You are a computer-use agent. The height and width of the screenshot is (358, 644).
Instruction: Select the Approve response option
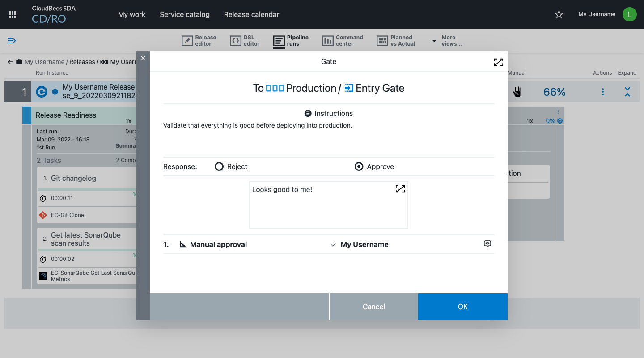[359, 166]
